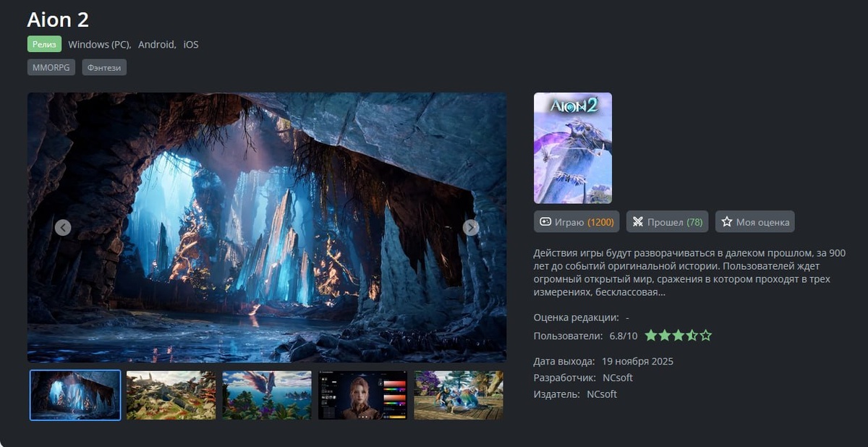868x447 pixels.
Task: Select the green landscape thumbnail
Action: (x=171, y=395)
